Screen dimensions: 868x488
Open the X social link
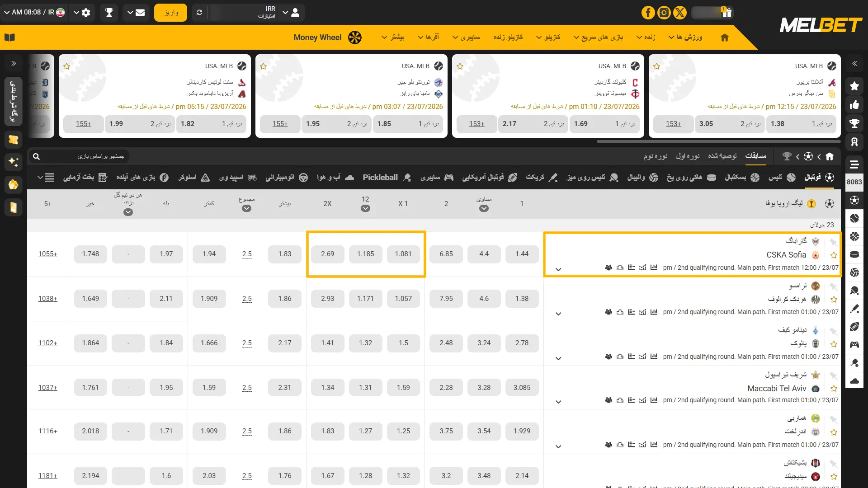[680, 13]
